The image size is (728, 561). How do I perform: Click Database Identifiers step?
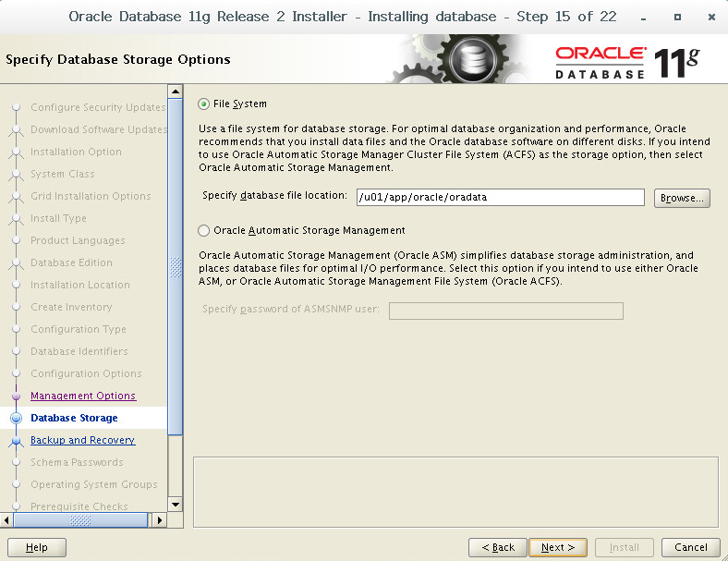(x=79, y=351)
